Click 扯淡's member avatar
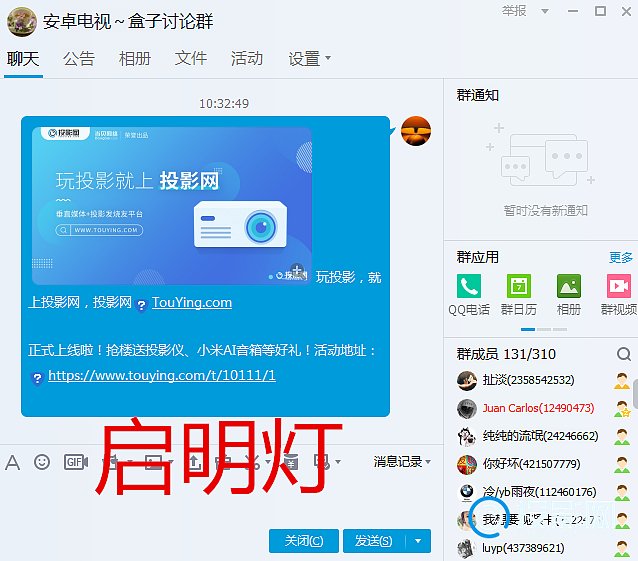 click(x=467, y=380)
